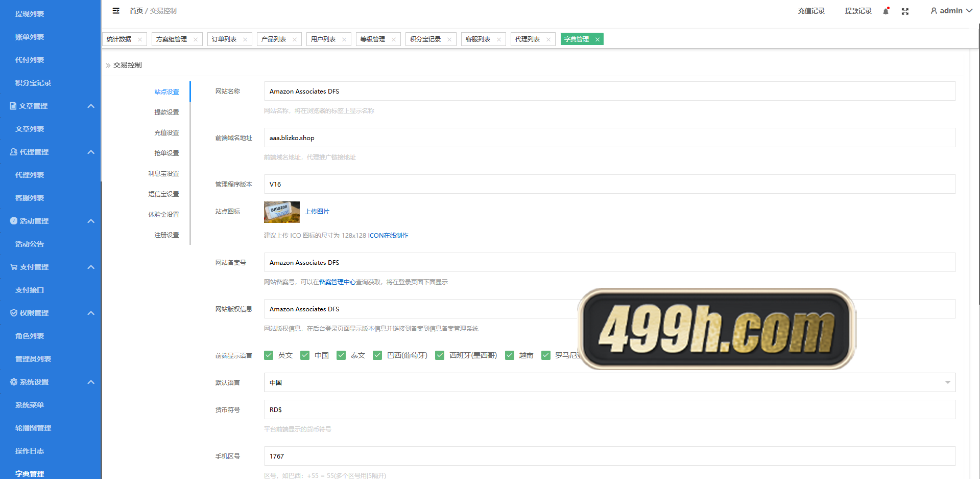This screenshot has height=479, width=980.
Task: Uncheck the 英文 language checkbox
Action: 269,355
